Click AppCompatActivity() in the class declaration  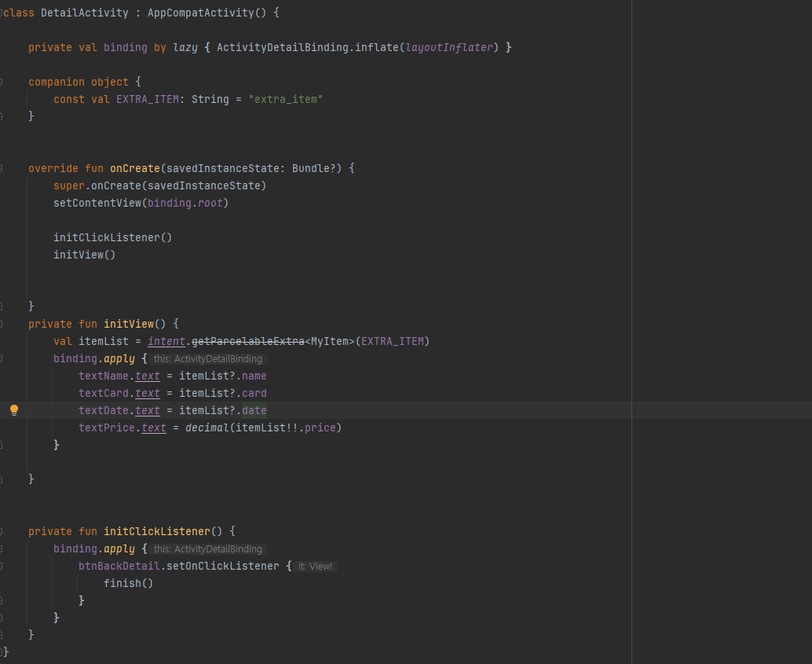click(207, 13)
